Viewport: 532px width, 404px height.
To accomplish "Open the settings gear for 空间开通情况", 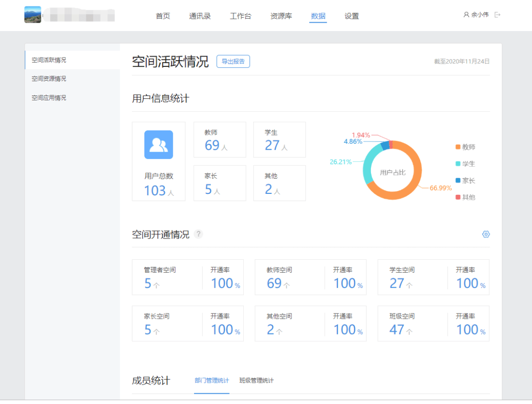I will 486,234.
